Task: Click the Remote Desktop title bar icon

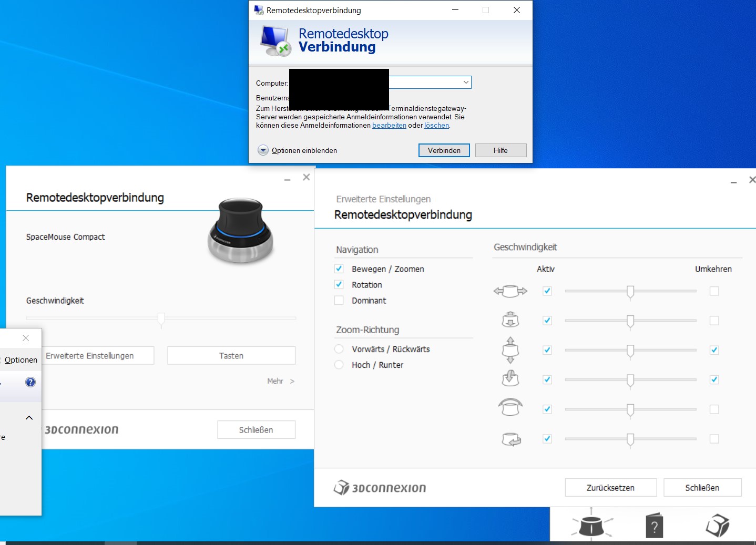Action: point(259,10)
